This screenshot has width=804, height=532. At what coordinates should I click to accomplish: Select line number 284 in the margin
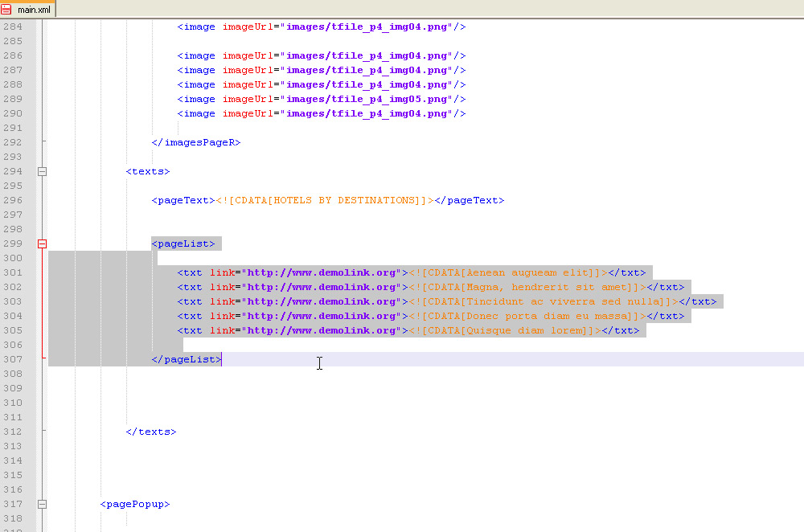click(x=13, y=27)
